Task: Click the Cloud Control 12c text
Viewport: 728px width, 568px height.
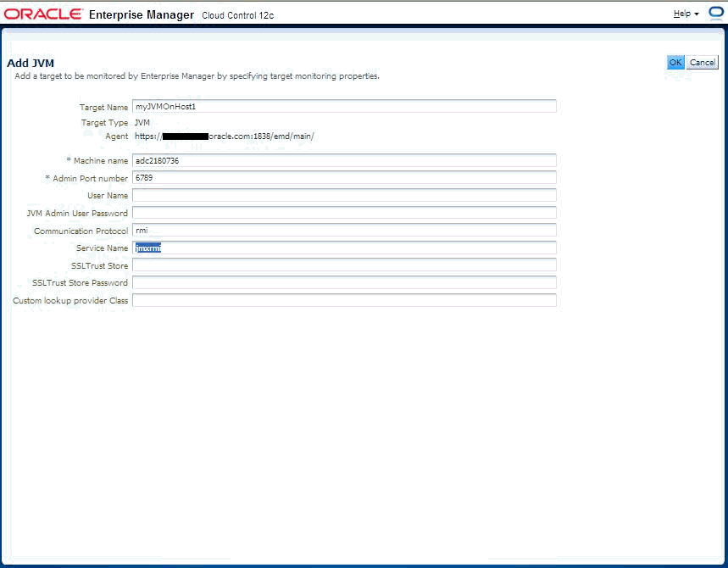Action: pos(237,15)
